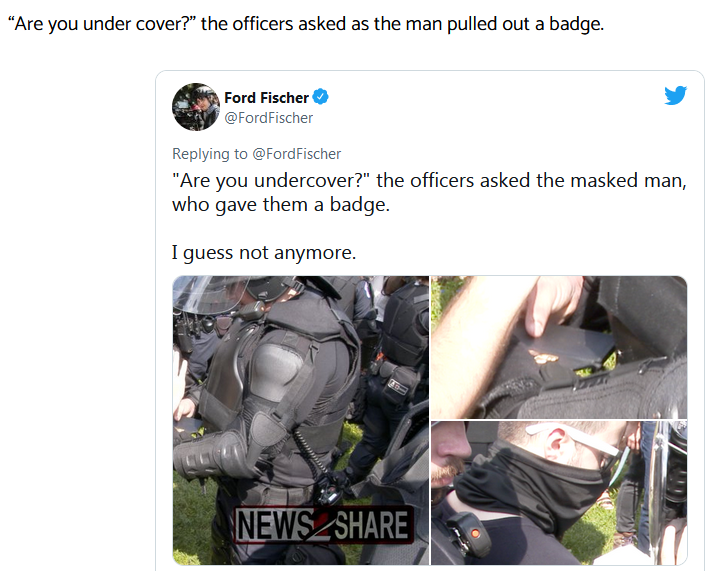Open the photo of hand holding badge
This screenshot has width=726, height=571.
[559, 347]
